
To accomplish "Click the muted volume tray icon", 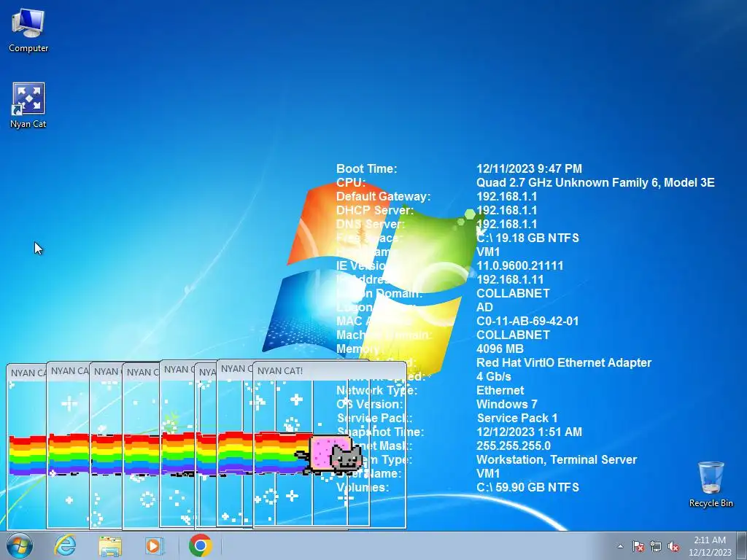I will (673, 546).
